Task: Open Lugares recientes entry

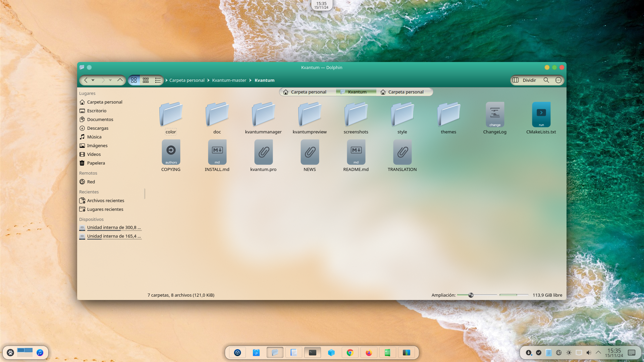Action: (111, 209)
